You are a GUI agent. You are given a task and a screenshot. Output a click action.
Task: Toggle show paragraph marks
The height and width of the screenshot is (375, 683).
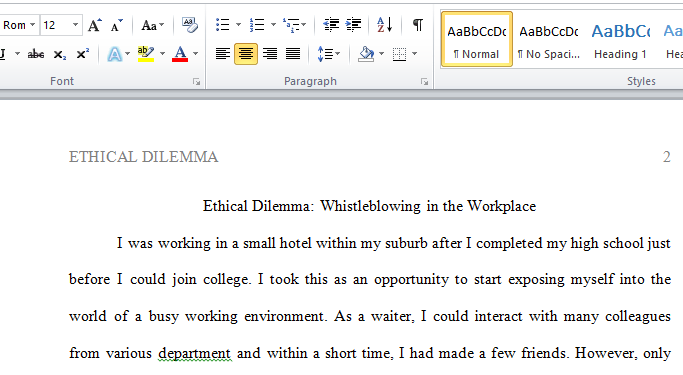click(417, 25)
